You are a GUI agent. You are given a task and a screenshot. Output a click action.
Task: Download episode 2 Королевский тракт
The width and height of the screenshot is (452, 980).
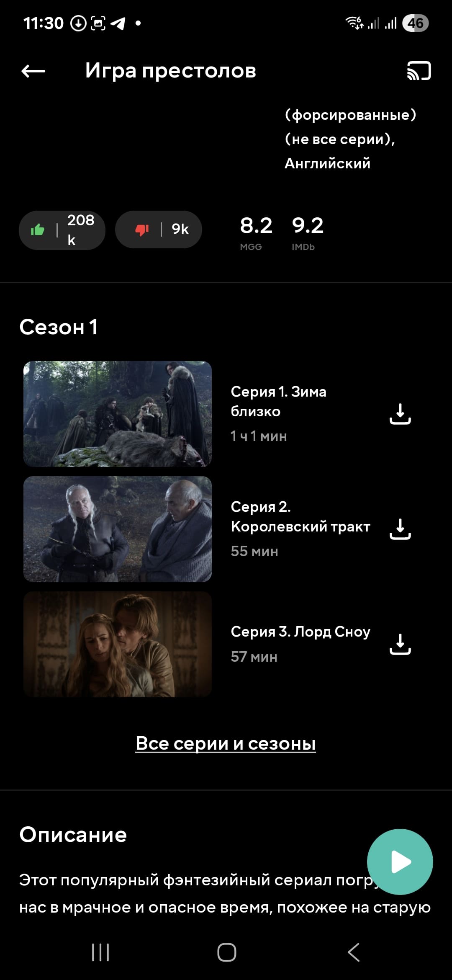click(400, 529)
